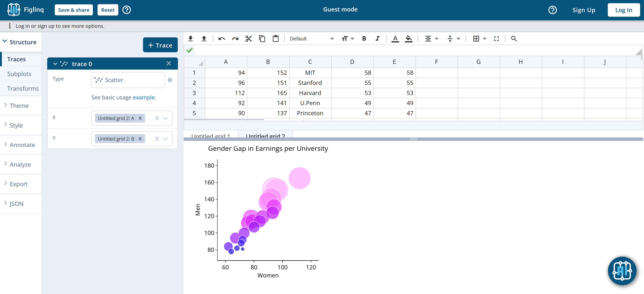This screenshot has width=644, height=294.
Task: Toggle italic formatting
Action: pyautogui.click(x=377, y=39)
